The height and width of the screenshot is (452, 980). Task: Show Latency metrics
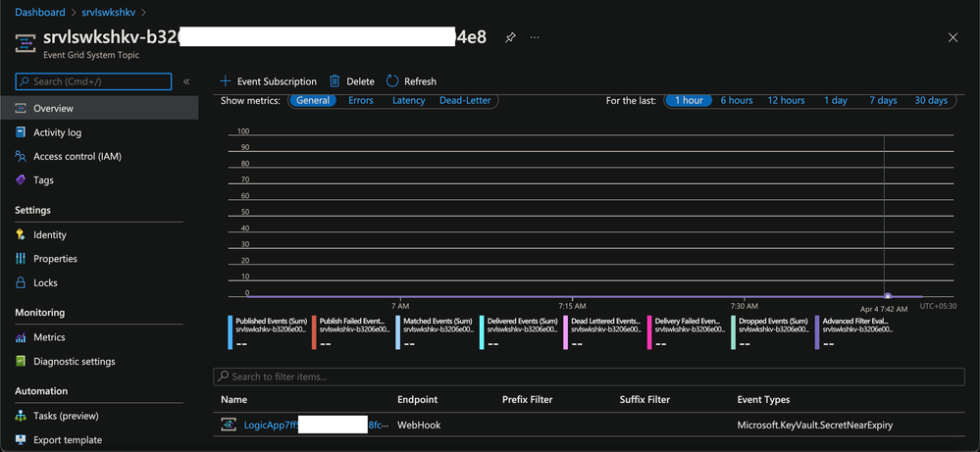click(x=409, y=101)
